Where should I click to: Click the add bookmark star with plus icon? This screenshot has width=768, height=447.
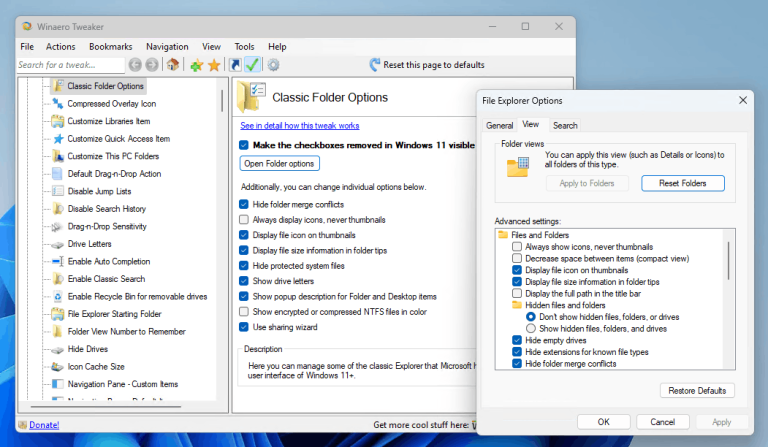[196, 65]
